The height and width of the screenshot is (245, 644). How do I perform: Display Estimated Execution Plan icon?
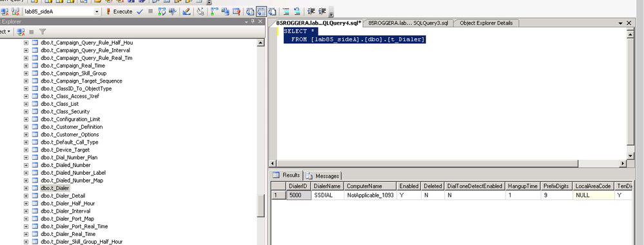coord(162,12)
